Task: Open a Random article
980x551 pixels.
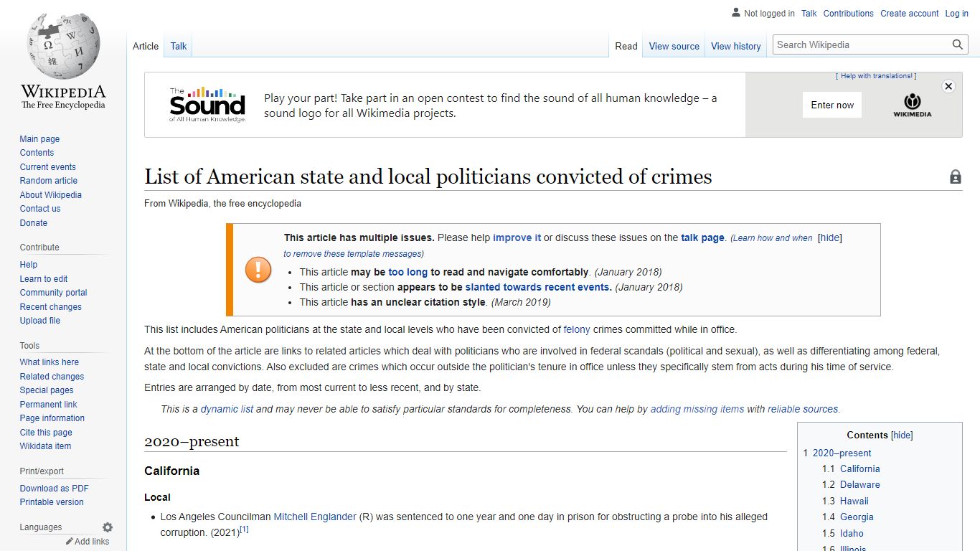Action: pyautogui.click(x=48, y=181)
